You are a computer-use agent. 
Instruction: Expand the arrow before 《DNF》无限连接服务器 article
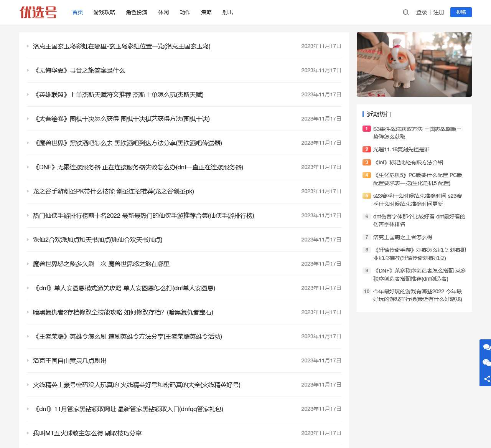click(x=28, y=167)
